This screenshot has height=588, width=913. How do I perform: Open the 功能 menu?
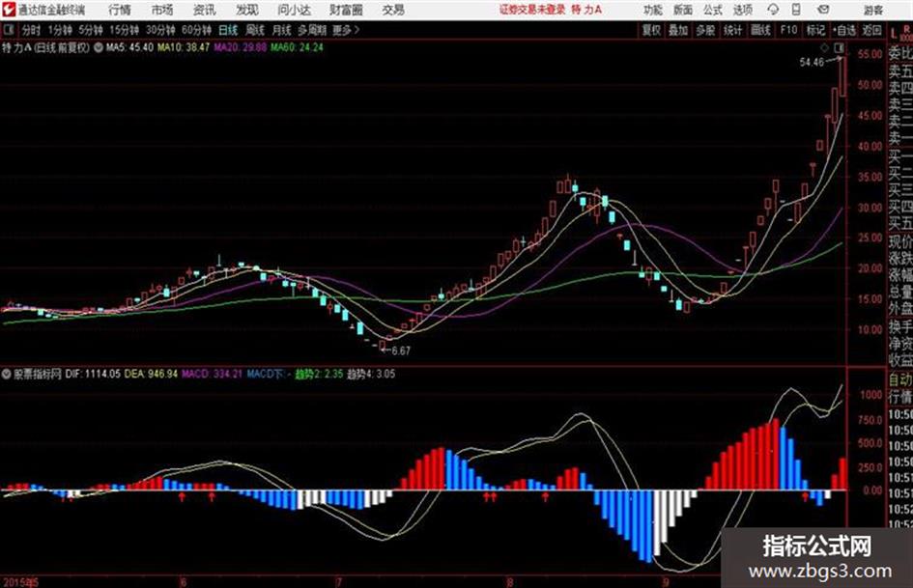point(653,10)
